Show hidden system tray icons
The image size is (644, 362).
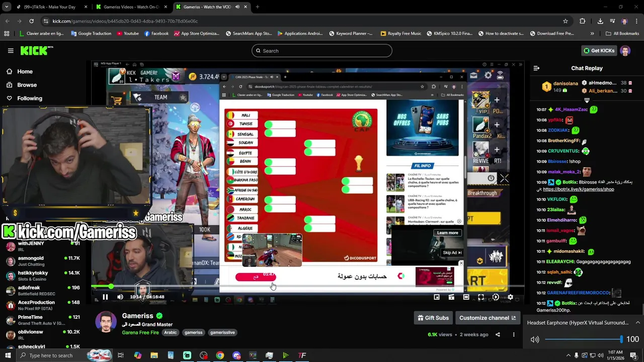[569, 355]
